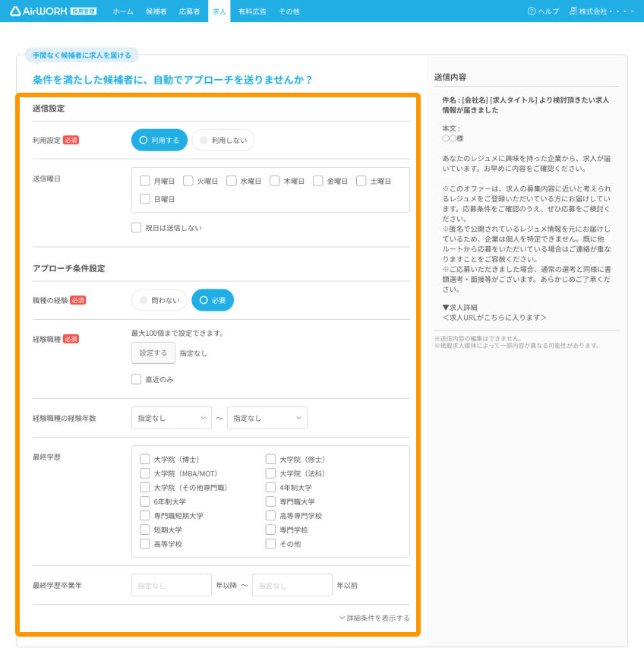Expand 詳細条件を表示する
The height and width of the screenshot is (664, 644).
pos(374,618)
